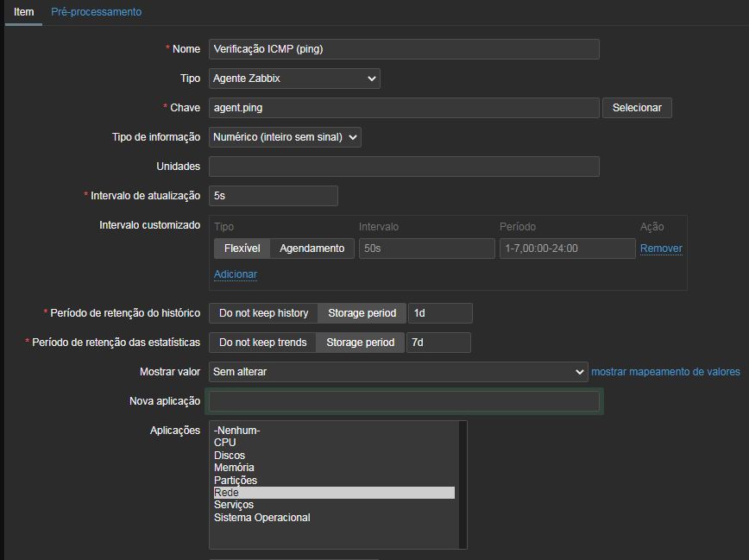Open the Item tab
Image resolution: width=749 pixels, height=560 pixels.
click(x=23, y=12)
